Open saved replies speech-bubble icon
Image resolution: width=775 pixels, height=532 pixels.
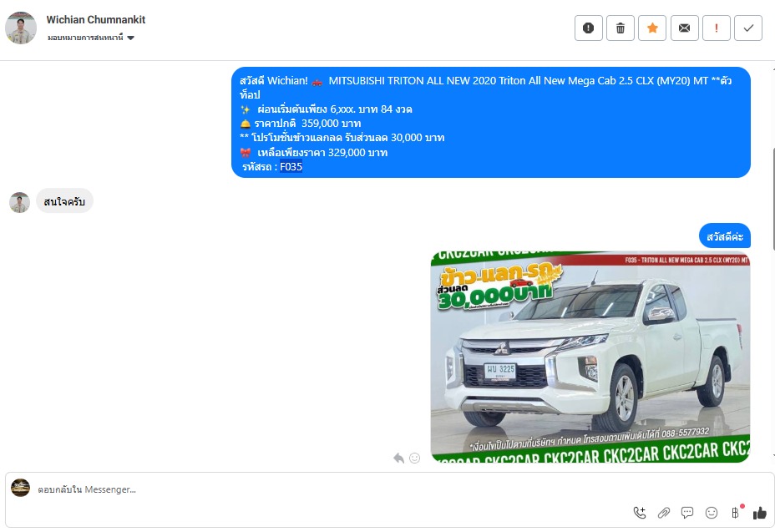pos(687,513)
